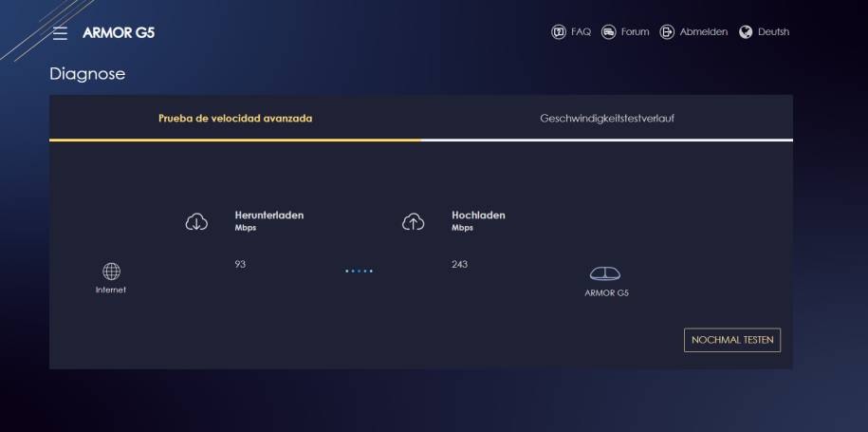The width and height of the screenshot is (868, 432).
Task: Click the language globe icon
Action: [x=746, y=32]
